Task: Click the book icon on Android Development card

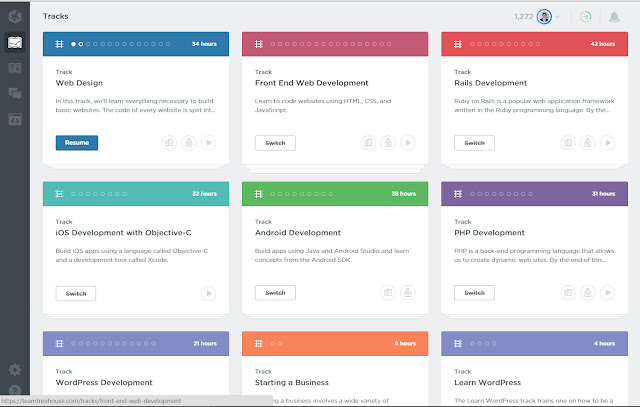Action: [388, 293]
